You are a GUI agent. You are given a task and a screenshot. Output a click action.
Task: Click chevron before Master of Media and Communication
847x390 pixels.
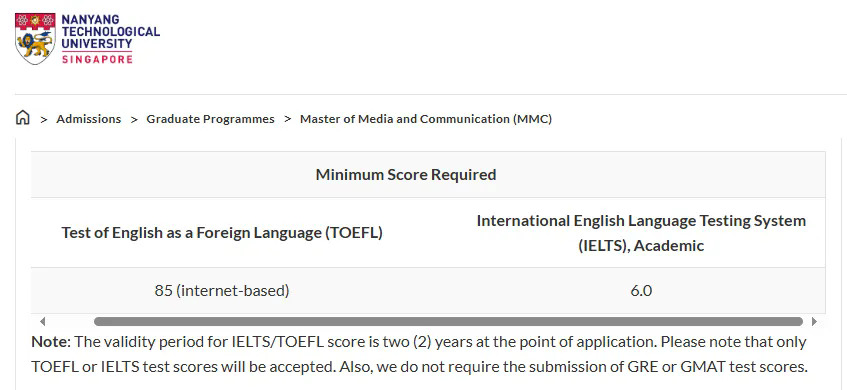pyautogui.click(x=287, y=119)
